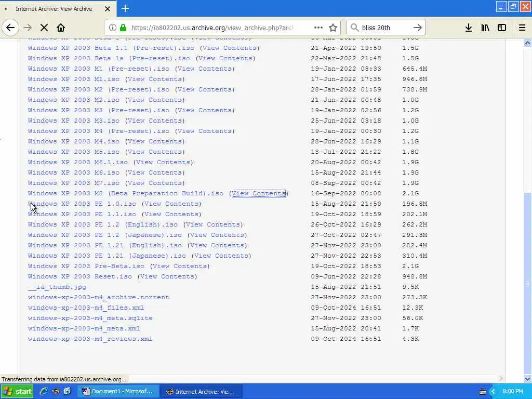Click the 8:00 PM taskbar clock
The width and height of the screenshot is (532, 399).
513,391
